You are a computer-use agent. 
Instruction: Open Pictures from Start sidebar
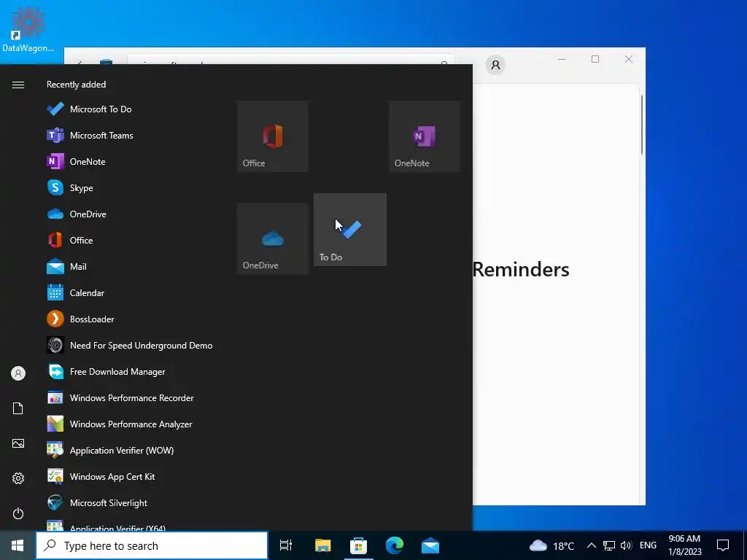18,443
